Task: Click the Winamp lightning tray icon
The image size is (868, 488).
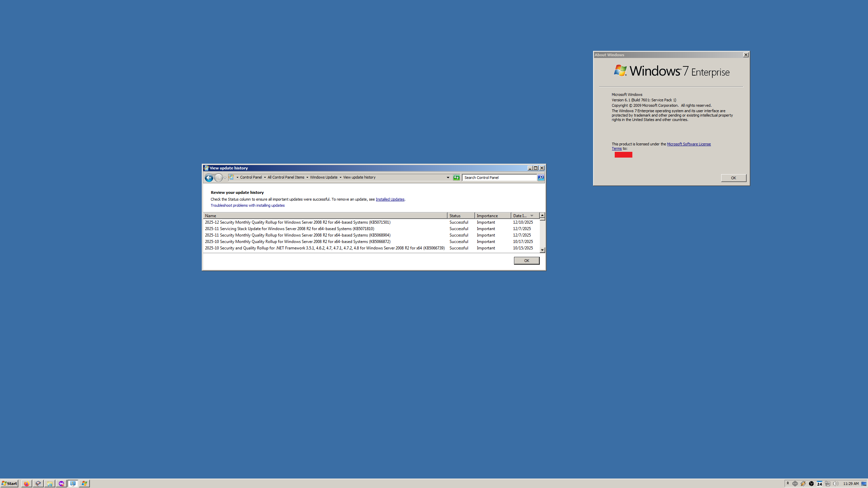Action: [803, 484]
